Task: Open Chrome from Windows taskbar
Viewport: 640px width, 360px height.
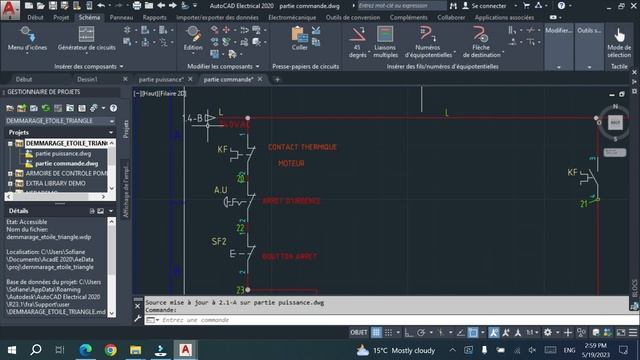Action: tap(110, 350)
